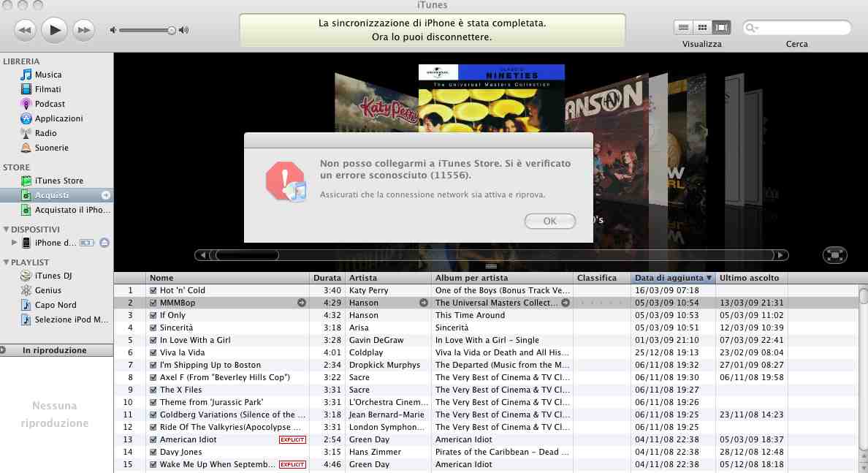Uncheck American Idiot song checkbox

tap(153, 440)
